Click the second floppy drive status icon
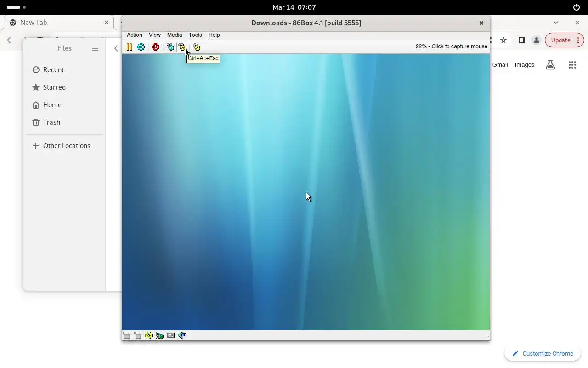This screenshot has width=588, height=368. 138,335
